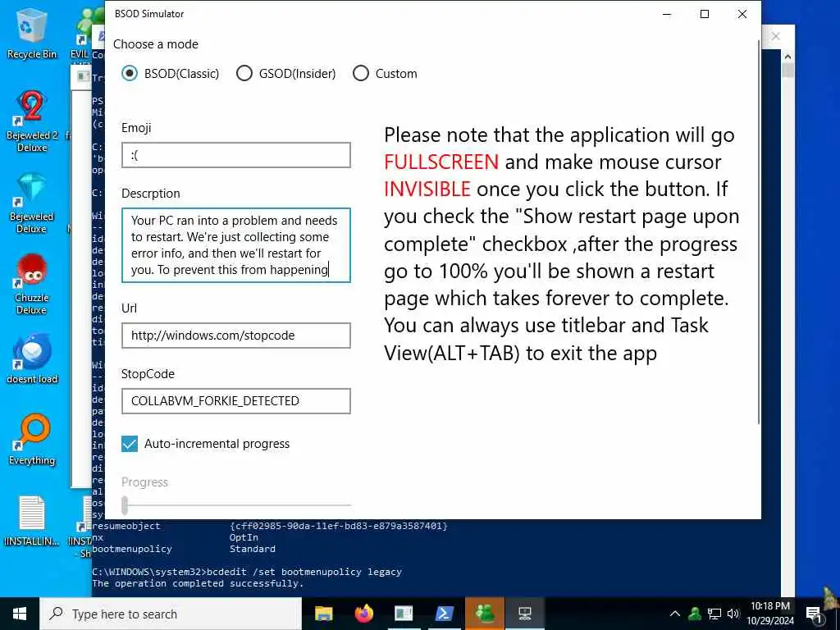Open Chuzzle Deluxe desktop icon

pyautogui.click(x=32, y=285)
